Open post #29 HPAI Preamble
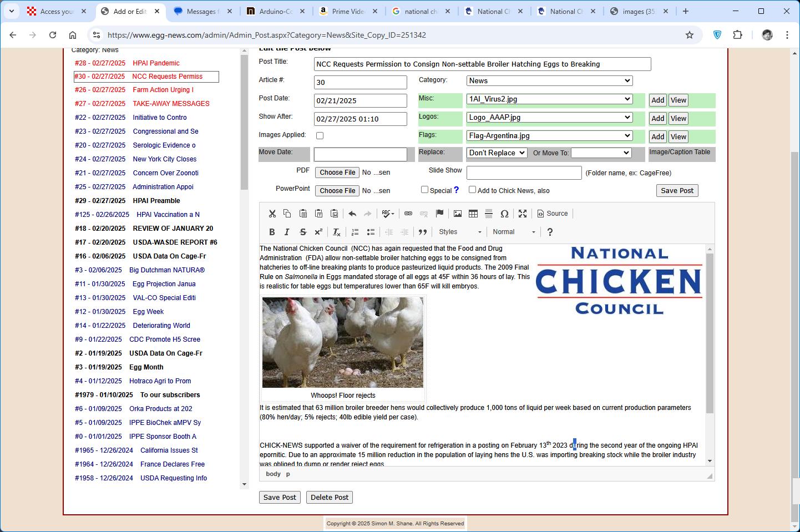This screenshot has height=532, width=800. [x=128, y=201]
